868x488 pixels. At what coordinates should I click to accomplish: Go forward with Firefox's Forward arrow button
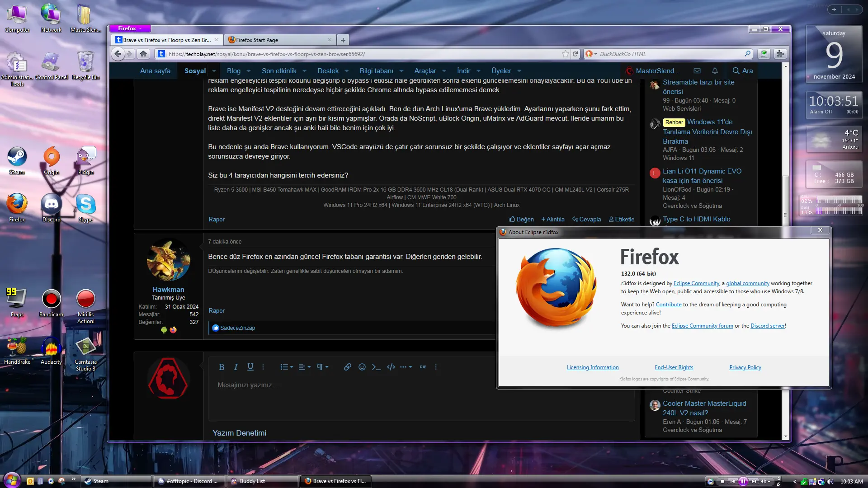click(x=129, y=54)
